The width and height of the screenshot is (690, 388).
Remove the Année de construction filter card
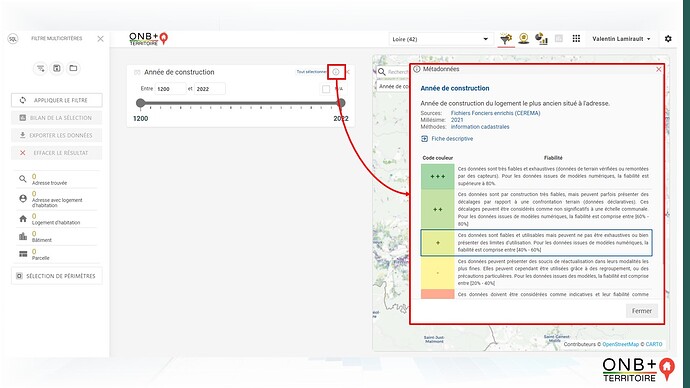pyautogui.click(x=349, y=72)
